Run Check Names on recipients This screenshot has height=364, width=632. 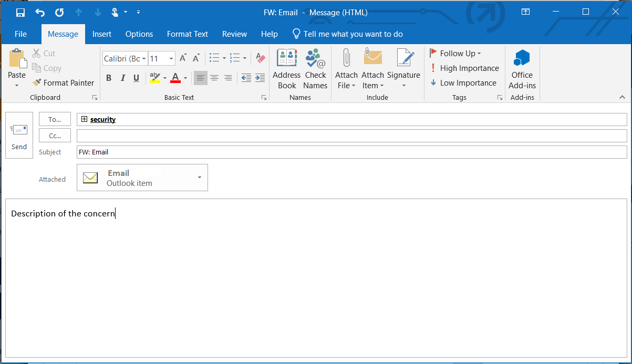[x=315, y=69]
